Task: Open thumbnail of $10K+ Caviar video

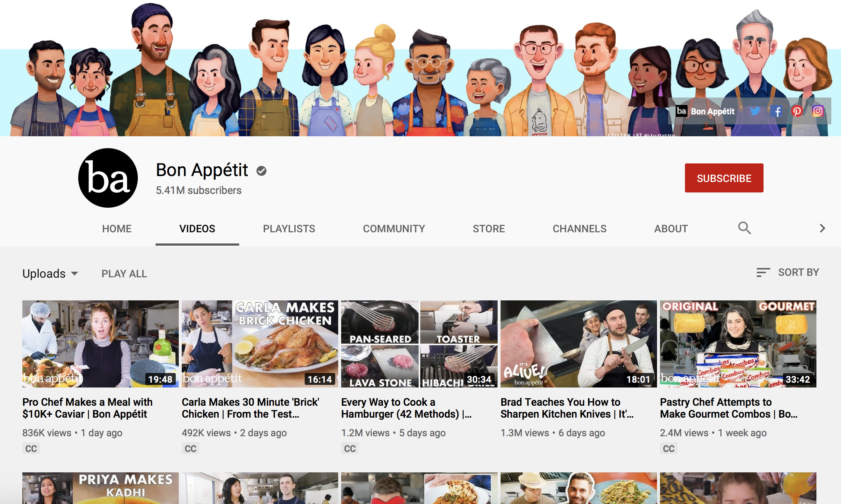Action: coord(101,344)
